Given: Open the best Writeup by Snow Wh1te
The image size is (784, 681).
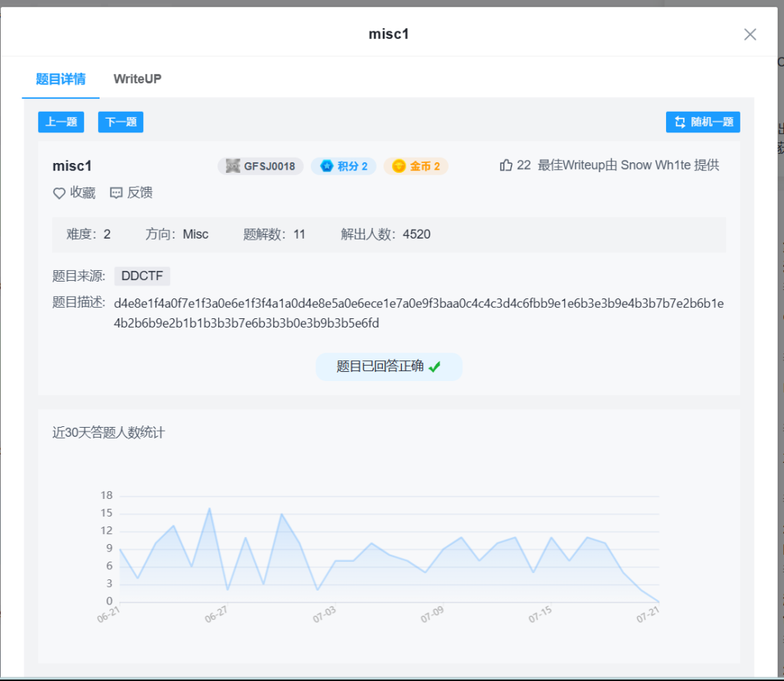Looking at the screenshot, I should 628,165.
